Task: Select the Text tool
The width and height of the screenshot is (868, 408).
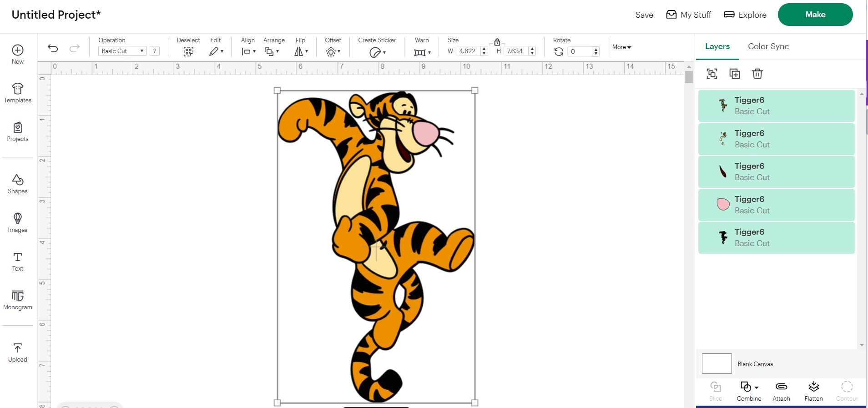Action: click(17, 262)
